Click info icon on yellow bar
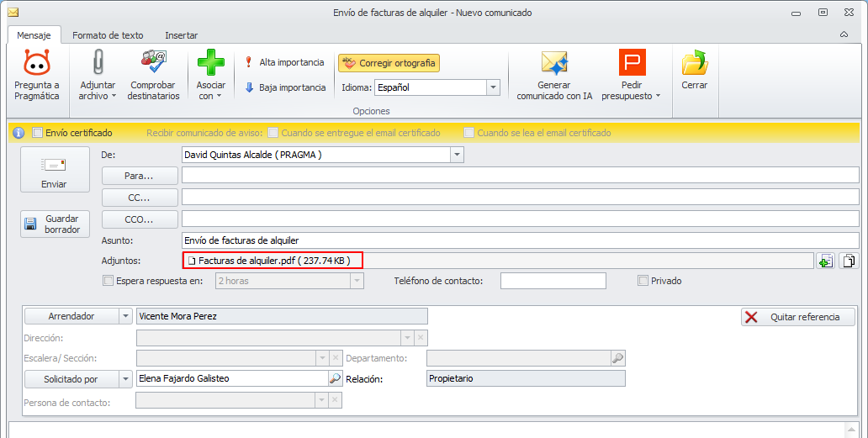 pos(19,133)
